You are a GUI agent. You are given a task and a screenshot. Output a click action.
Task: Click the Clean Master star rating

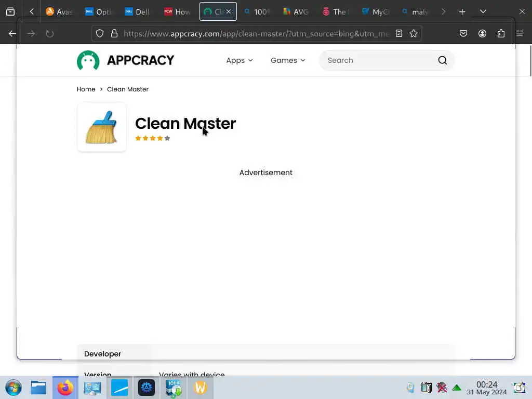pos(153,138)
